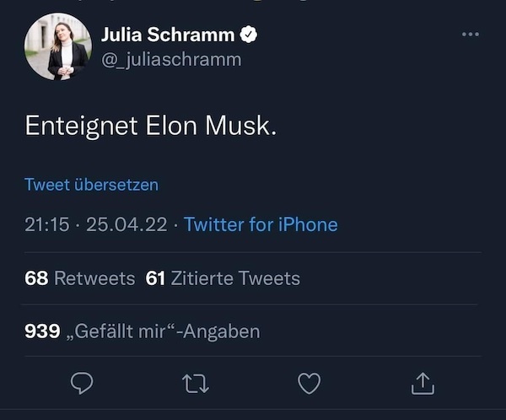
Task: Open the share upload icon
Action: pos(423,384)
